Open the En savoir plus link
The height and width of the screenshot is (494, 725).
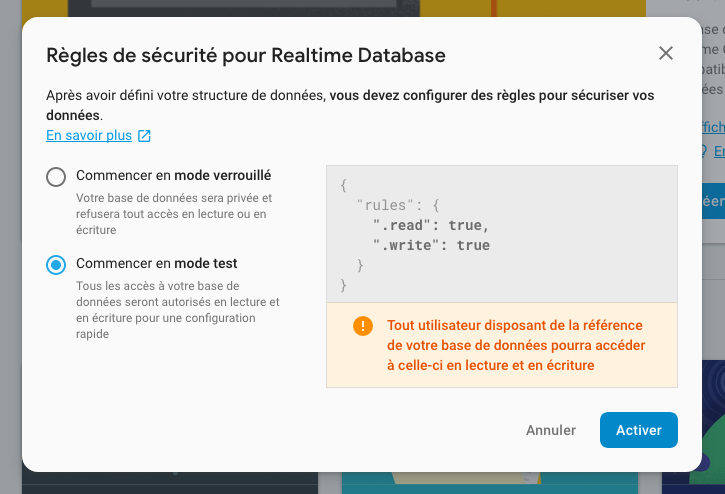pyautogui.click(x=89, y=135)
